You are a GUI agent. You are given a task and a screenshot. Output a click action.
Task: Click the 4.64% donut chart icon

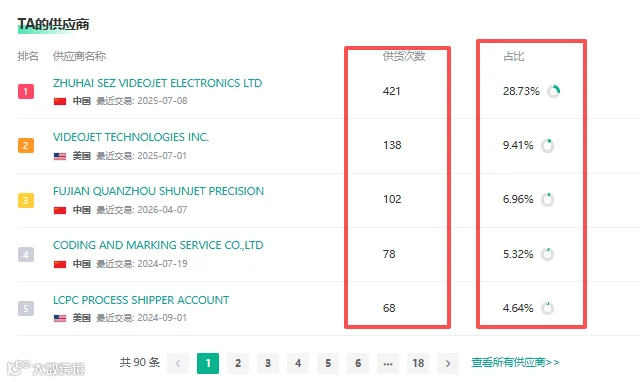pos(547,308)
